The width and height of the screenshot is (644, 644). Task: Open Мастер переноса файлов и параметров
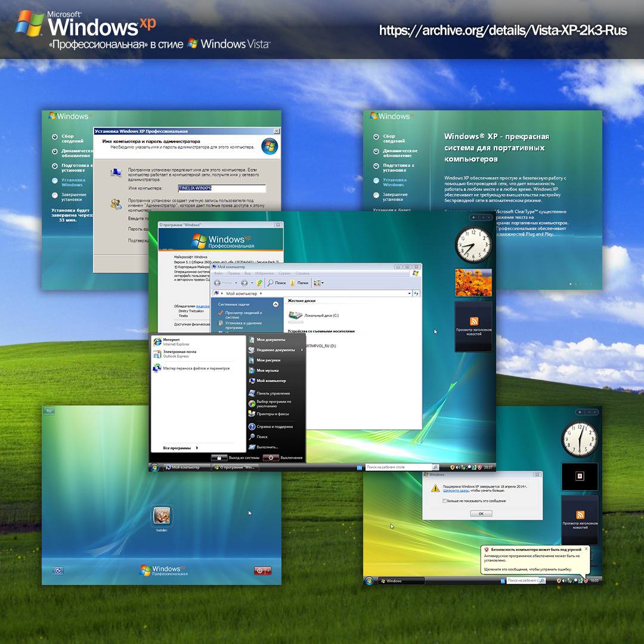coord(191,369)
